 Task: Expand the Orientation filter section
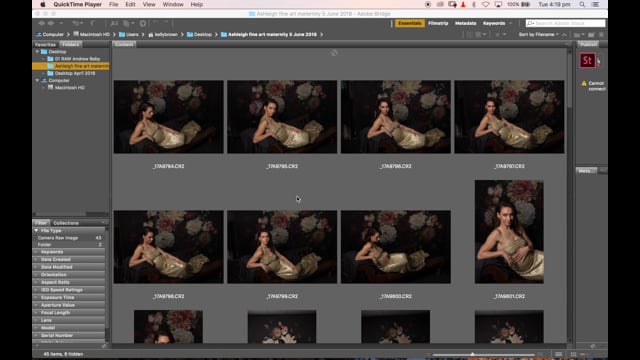[x=36, y=275]
